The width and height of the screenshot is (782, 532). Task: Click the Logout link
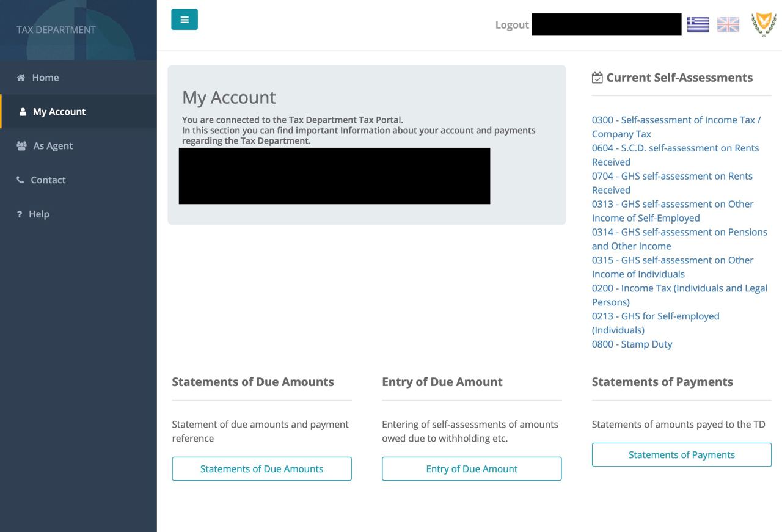tap(511, 25)
